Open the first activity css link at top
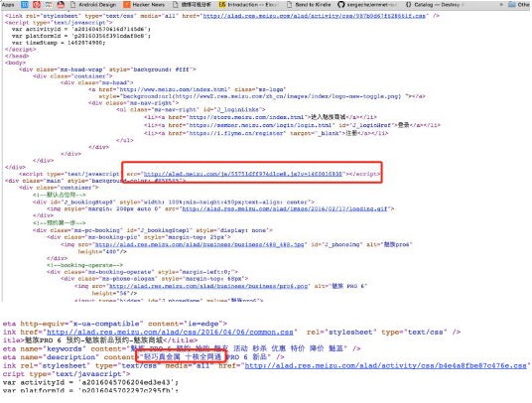Screen dimensions: 532x403 315,16
